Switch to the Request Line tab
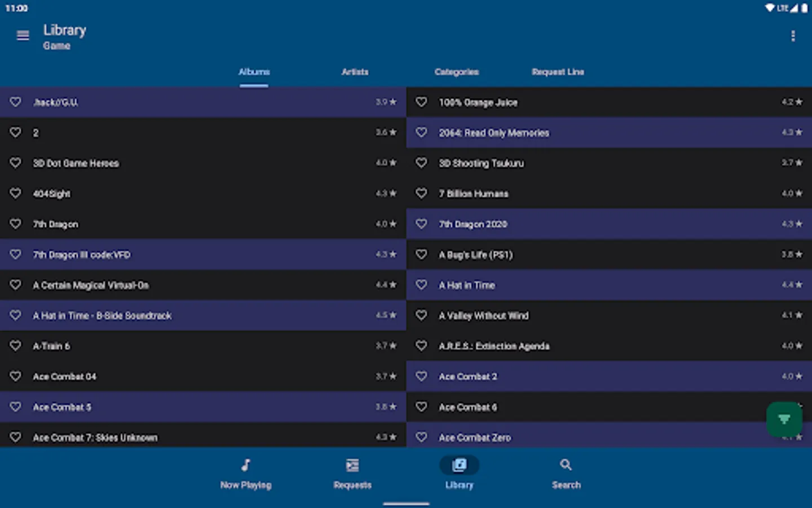812x508 pixels. click(558, 72)
